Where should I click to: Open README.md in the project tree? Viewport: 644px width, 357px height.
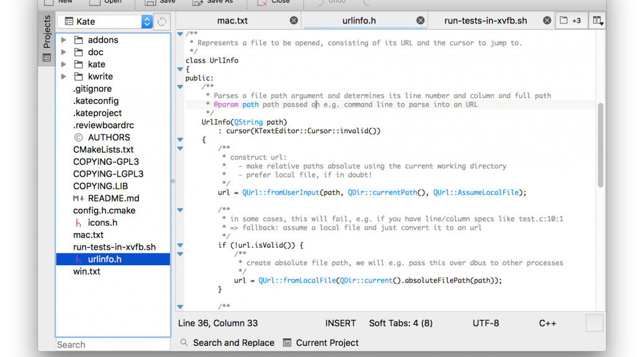[113, 198]
